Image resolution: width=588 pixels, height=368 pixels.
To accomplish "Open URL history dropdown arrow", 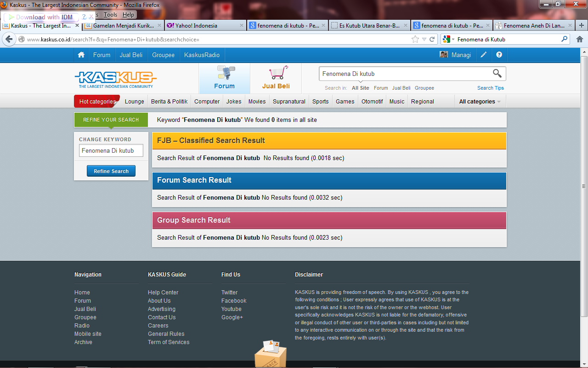I will click(424, 40).
